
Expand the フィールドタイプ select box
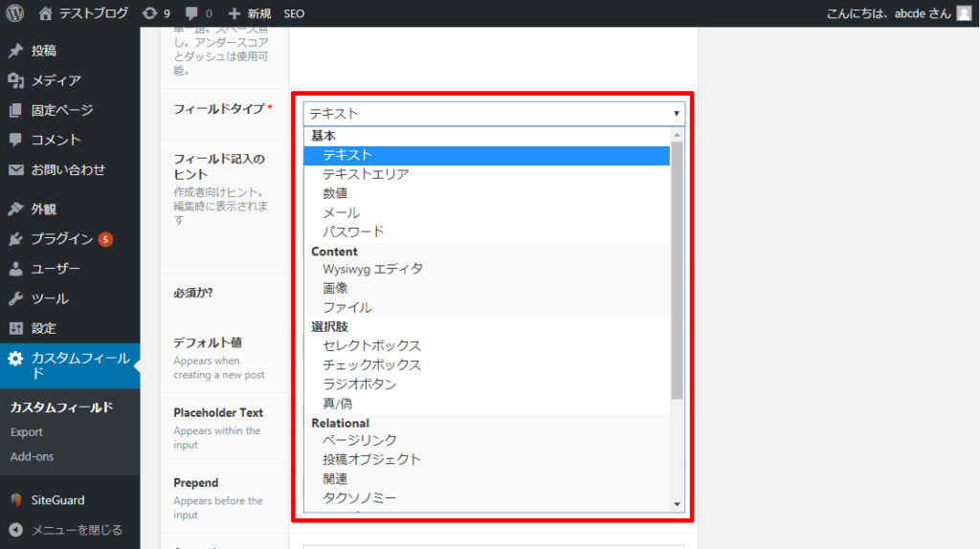point(494,113)
